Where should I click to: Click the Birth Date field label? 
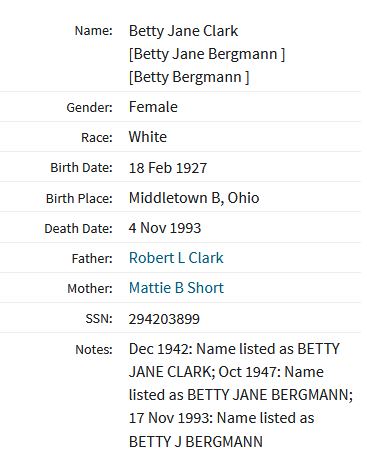81,168
